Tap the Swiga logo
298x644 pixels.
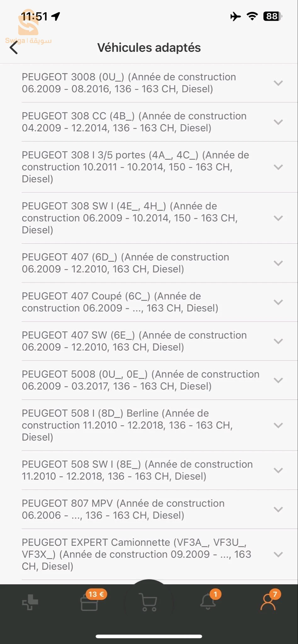coord(28,27)
